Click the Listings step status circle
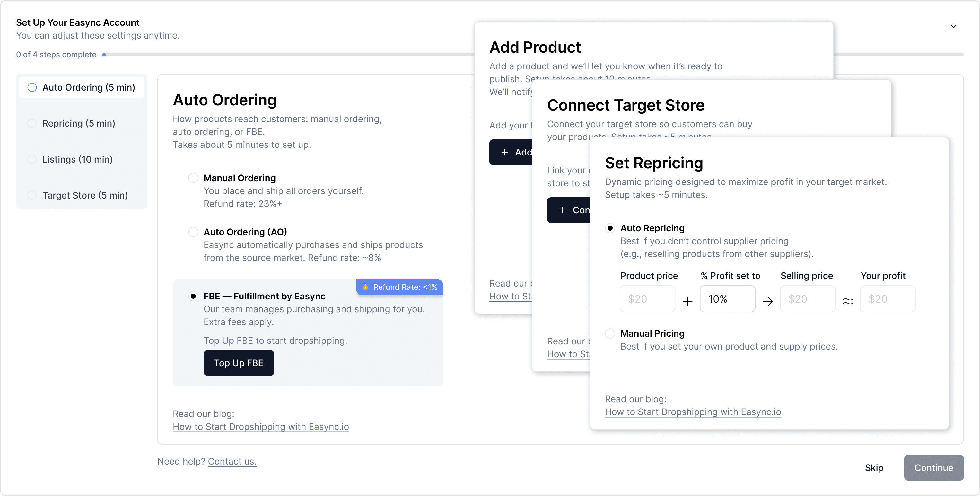This screenshot has height=496, width=980. click(32, 159)
